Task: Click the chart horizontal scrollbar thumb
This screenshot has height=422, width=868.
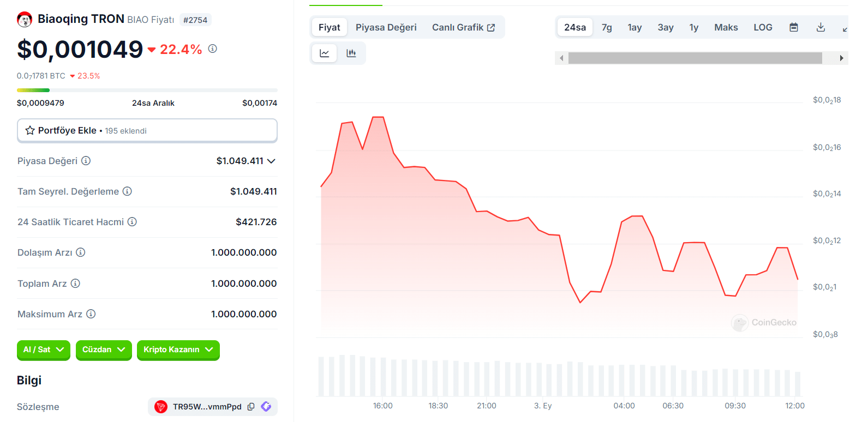Action: pos(695,58)
